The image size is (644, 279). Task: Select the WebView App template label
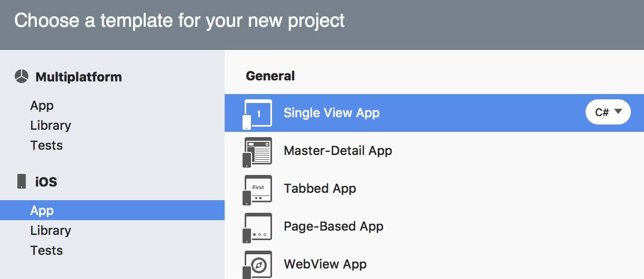point(325,264)
